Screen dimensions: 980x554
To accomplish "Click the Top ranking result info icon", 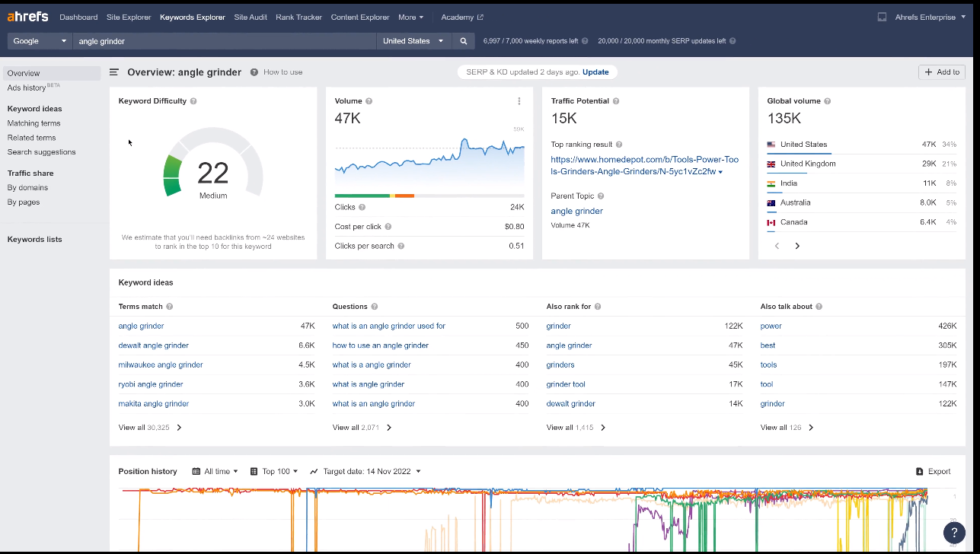I will [x=619, y=145].
